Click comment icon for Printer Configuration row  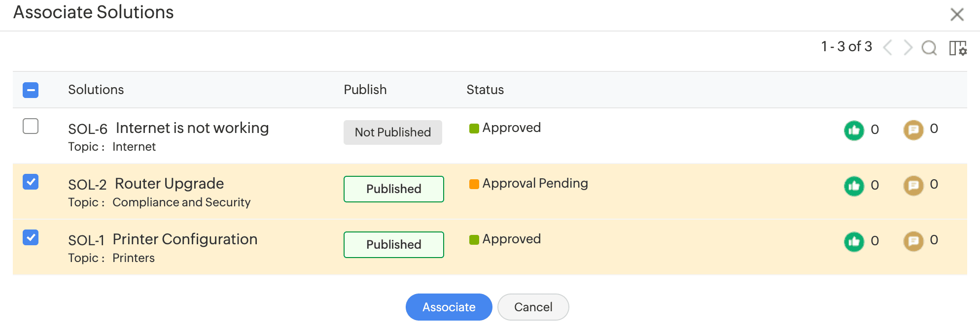click(x=913, y=241)
